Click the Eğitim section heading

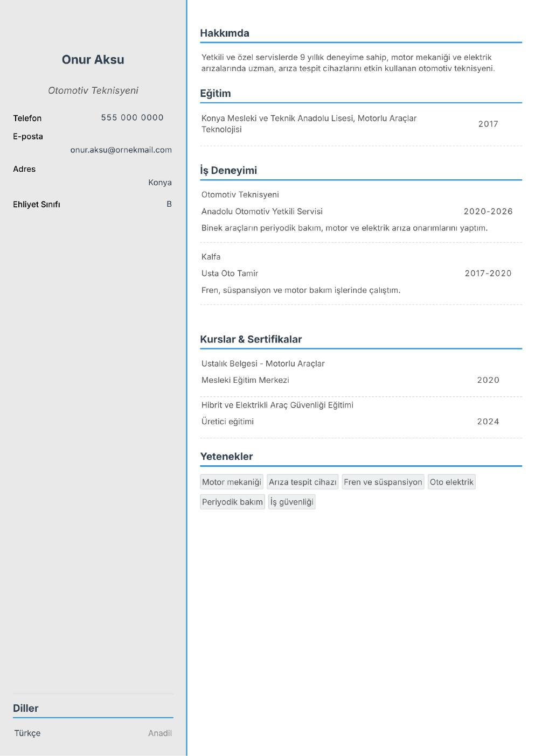216,94
